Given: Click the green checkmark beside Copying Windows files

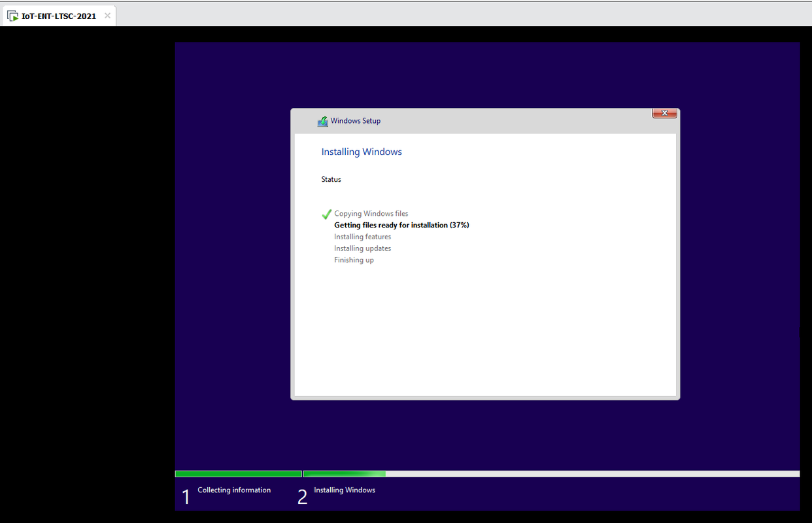Looking at the screenshot, I should (x=327, y=214).
